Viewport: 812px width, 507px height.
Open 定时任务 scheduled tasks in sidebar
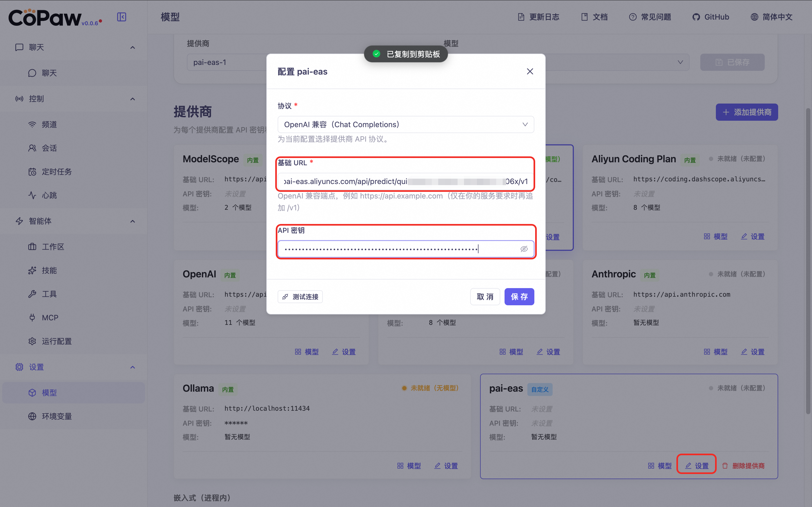click(56, 172)
